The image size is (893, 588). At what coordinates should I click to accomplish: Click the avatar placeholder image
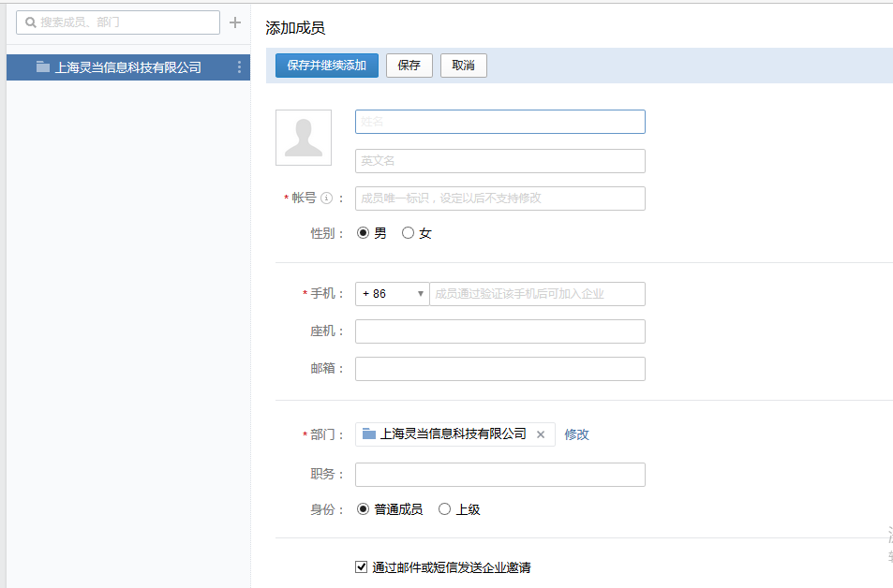click(x=304, y=138)
